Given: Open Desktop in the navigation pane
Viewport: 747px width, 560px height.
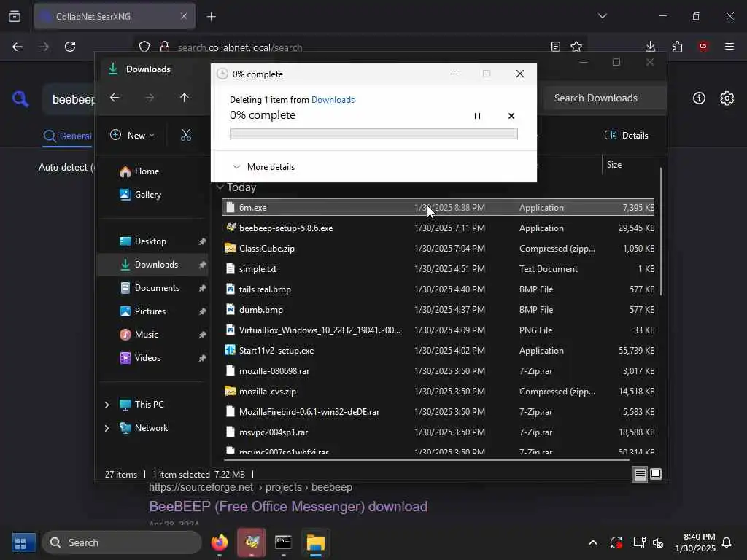Looking at the screenshot, I should pyautogui.click(x=150, y=241).
